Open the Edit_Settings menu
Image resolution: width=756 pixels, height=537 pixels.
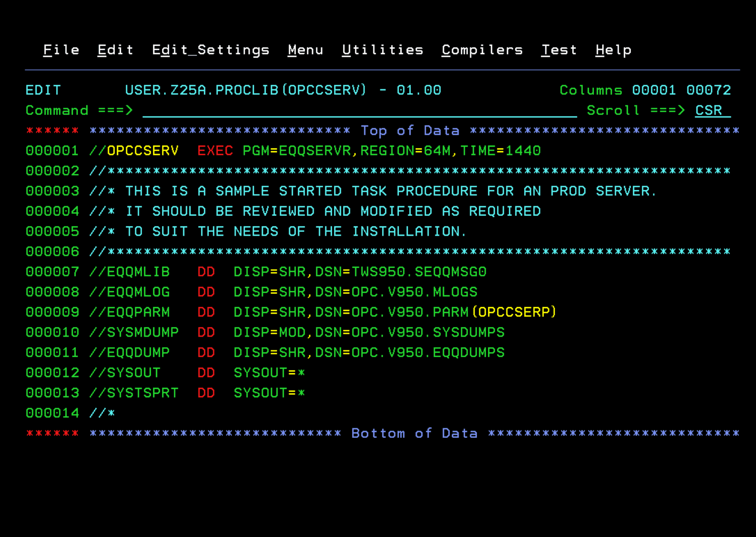point(211,51)
